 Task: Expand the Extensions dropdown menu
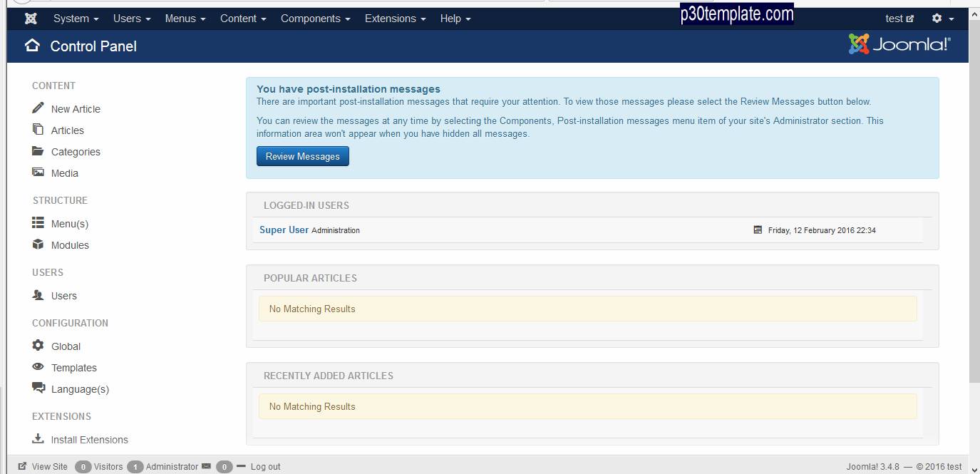(x=395, y=19)
